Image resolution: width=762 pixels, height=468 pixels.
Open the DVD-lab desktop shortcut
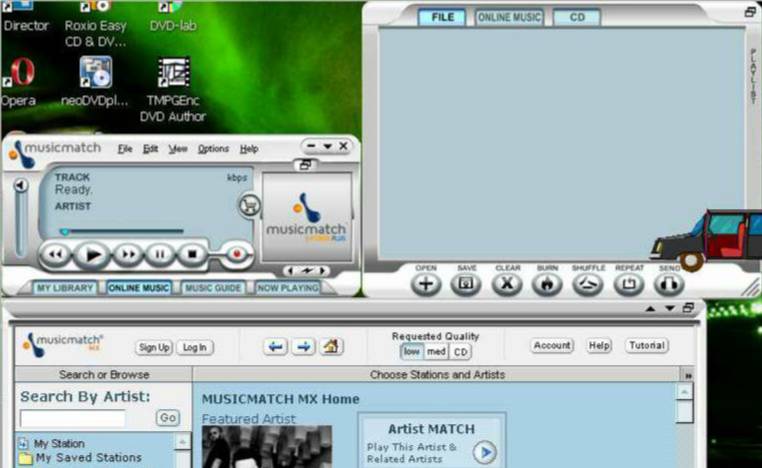173,17
